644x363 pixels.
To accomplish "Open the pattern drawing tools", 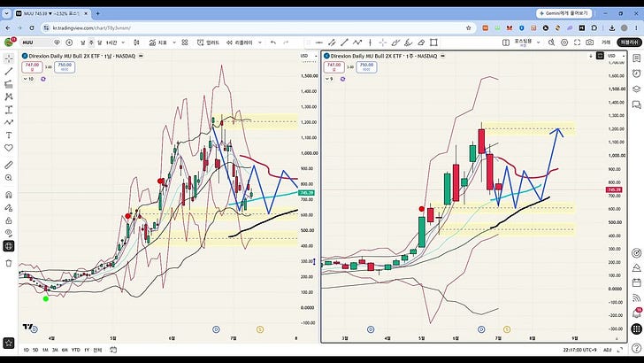I will tap(9, 97).
